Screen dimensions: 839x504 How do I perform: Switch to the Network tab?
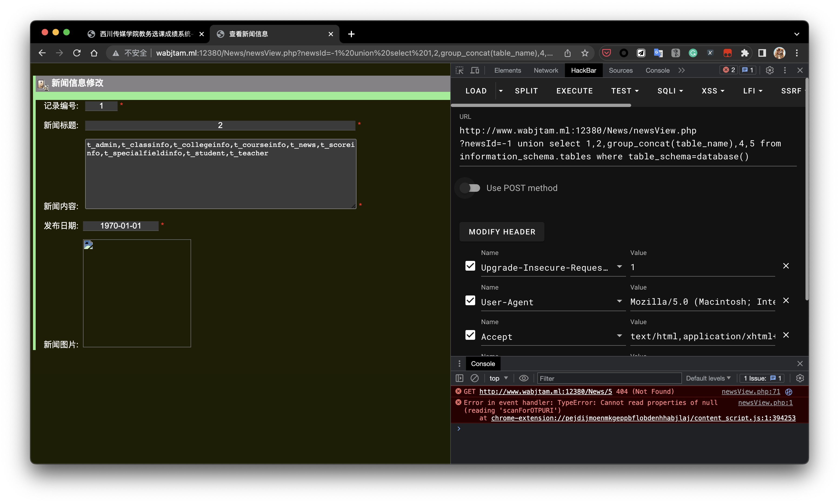pos(545,70)
